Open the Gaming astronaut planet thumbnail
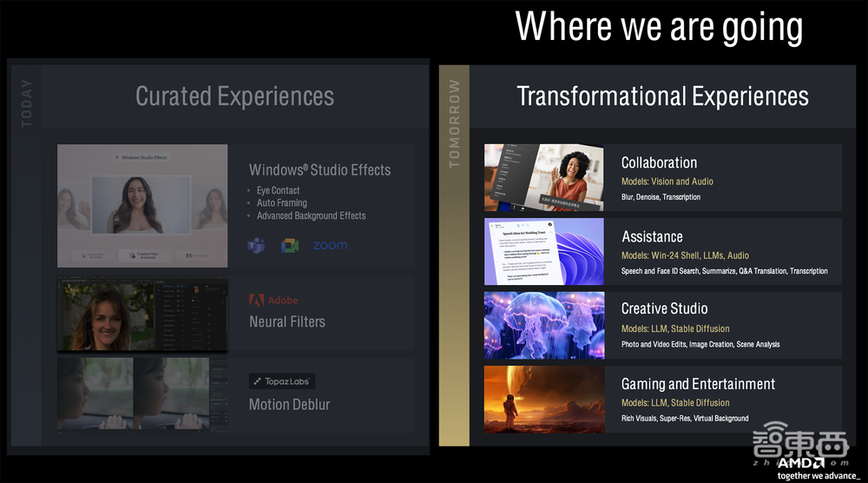Image resolution: width=868 pixels, height=483 pixels. pyautogui.click(x=544, y=399)
